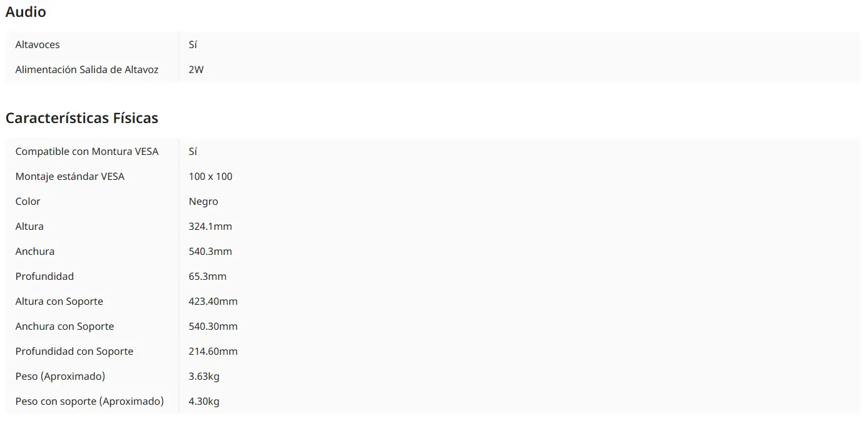868x426 pixels.
Task: Select the Negro color value
Action: pos(203,202)
